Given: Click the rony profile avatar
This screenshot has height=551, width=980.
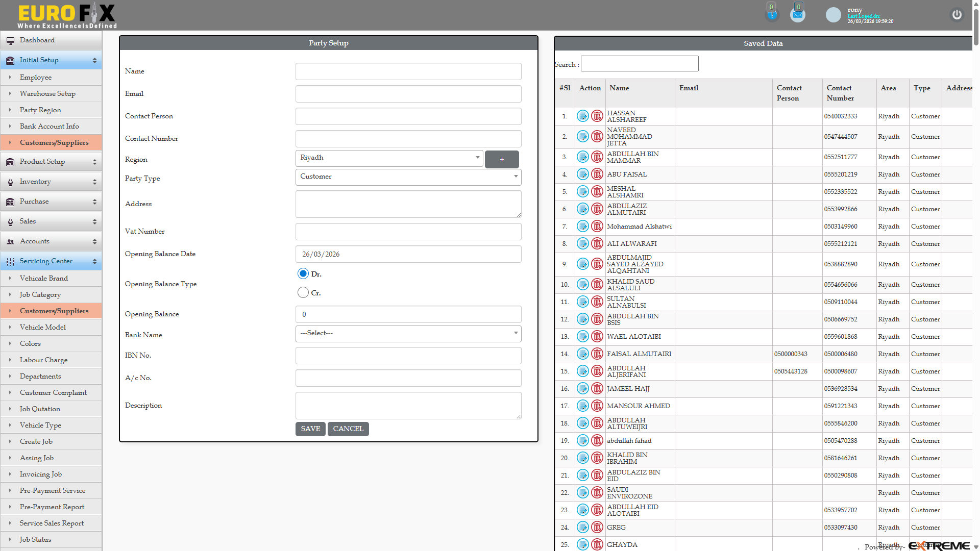Looking at the screenshot, I should pos(833,15).
